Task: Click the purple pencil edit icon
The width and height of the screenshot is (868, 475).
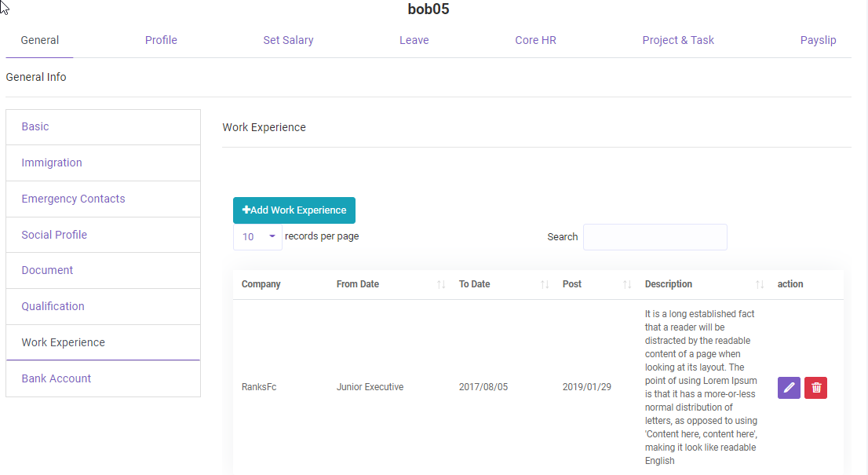Action: pos(789,387)
